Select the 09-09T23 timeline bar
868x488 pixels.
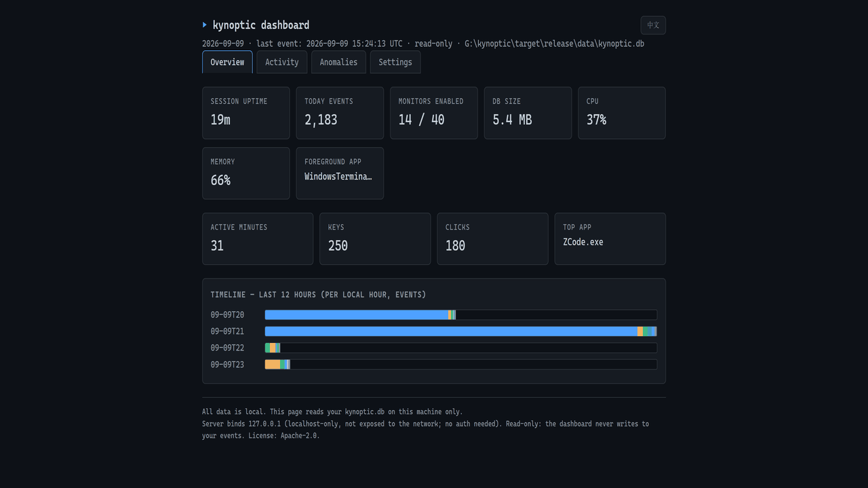(x=461, y=365)
